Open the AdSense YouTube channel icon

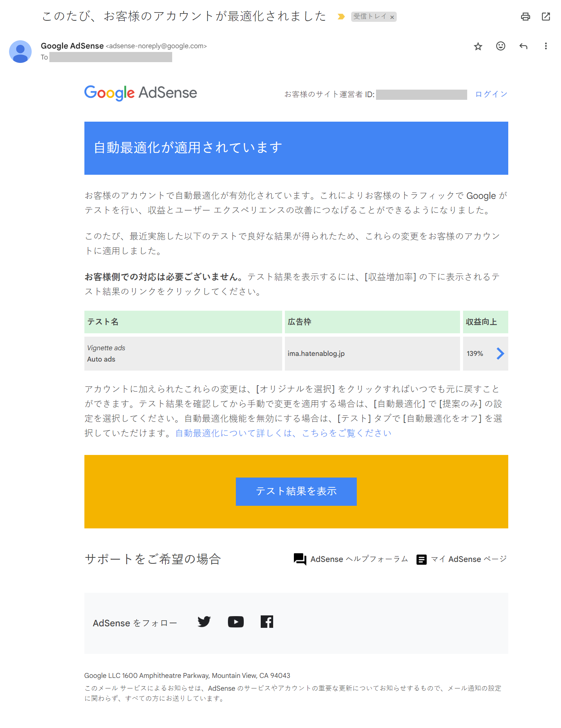click(236, 622)
